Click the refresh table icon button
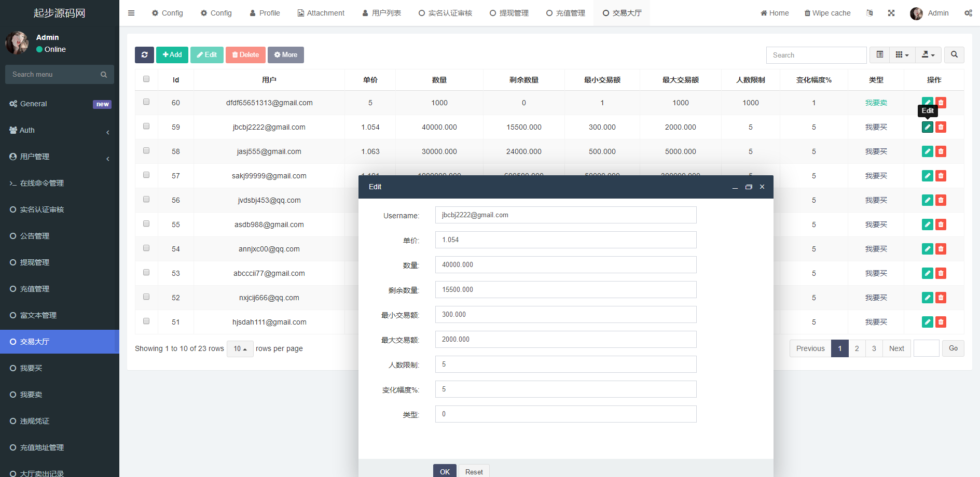Viewport: 980px width, 477px height. (144, 55)
